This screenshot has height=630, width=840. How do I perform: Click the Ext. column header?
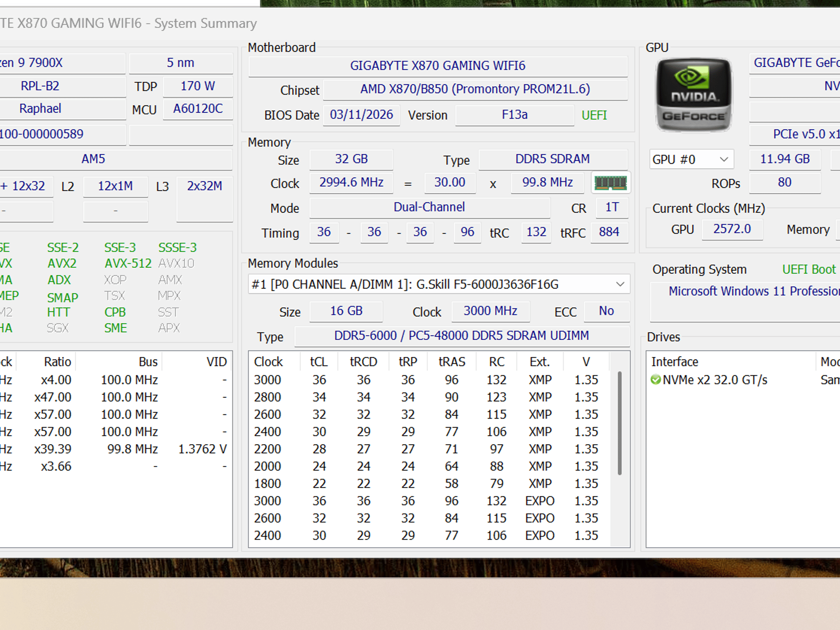pyautogui.click(x=540, y=362)
